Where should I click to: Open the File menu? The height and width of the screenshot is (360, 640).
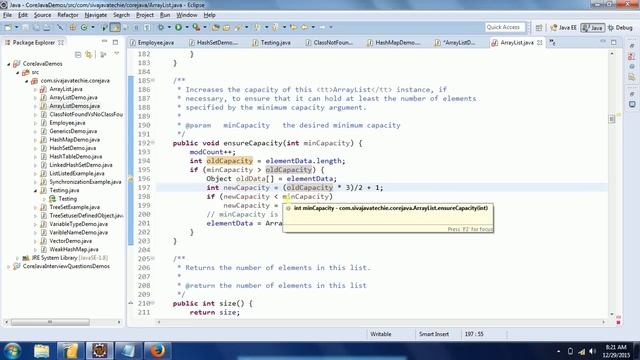[x=7, y=15]
